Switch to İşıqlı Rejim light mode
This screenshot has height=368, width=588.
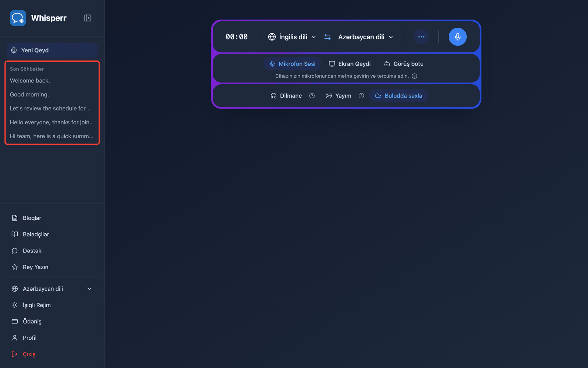pyautogui.click(x=52, y=305)
